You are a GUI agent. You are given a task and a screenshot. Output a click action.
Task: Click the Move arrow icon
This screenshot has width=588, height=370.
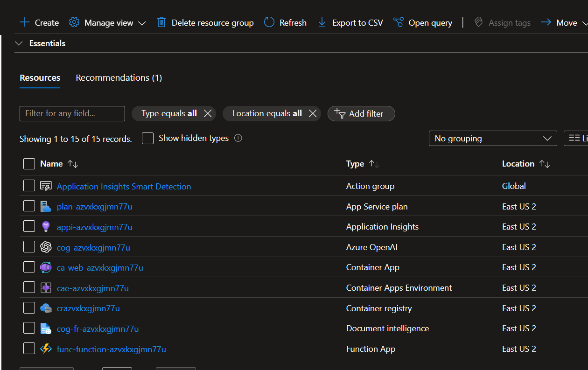click(546, 22)
